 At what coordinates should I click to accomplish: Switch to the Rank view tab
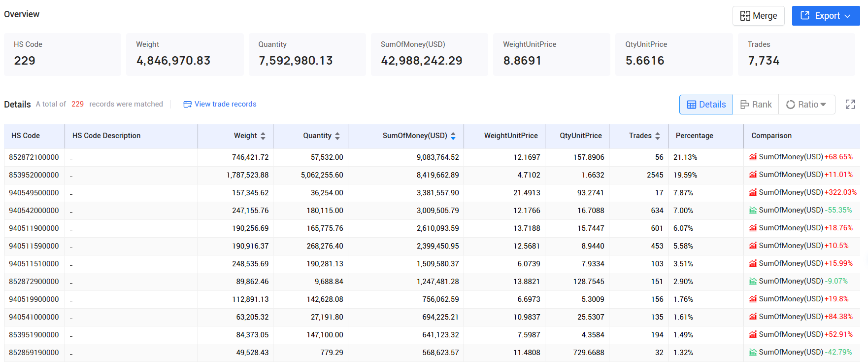coord(756,105)
